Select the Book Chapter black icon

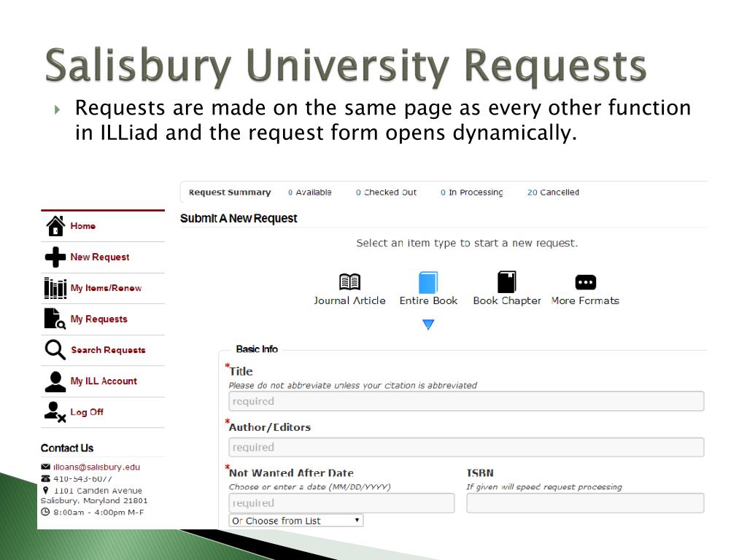coord(506,282)
